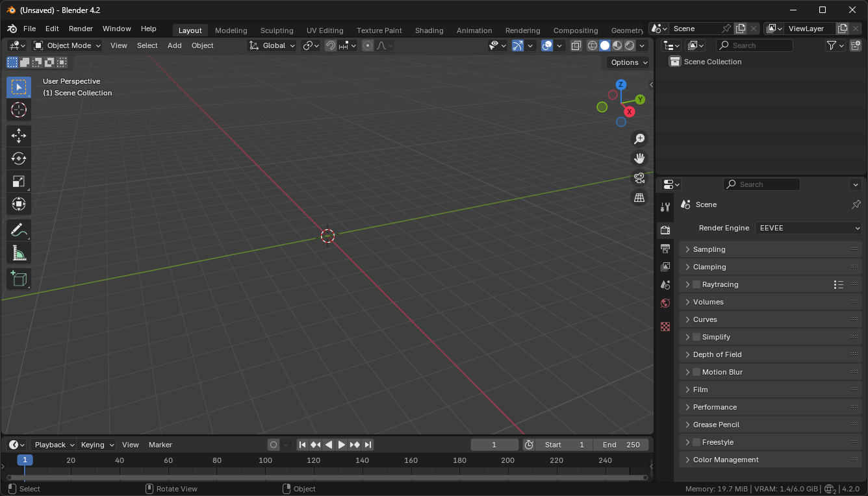Switch to the Shading workspace tab

point(429,31)
